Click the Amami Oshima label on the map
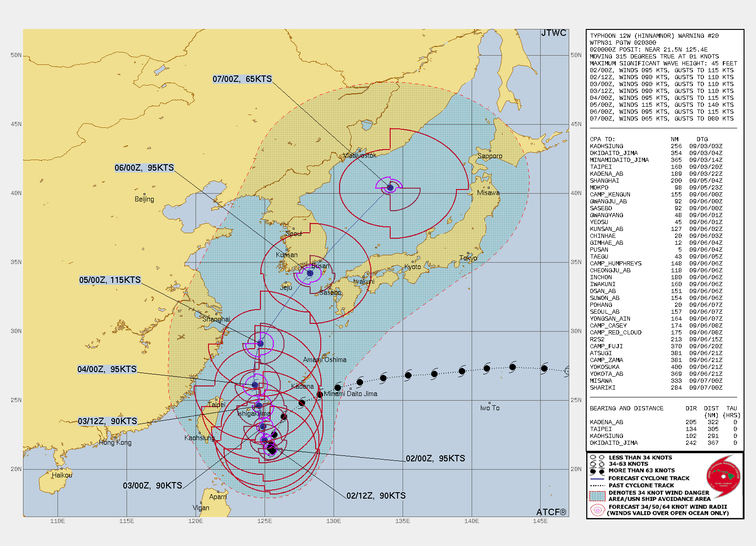 [x=325, y=360]
